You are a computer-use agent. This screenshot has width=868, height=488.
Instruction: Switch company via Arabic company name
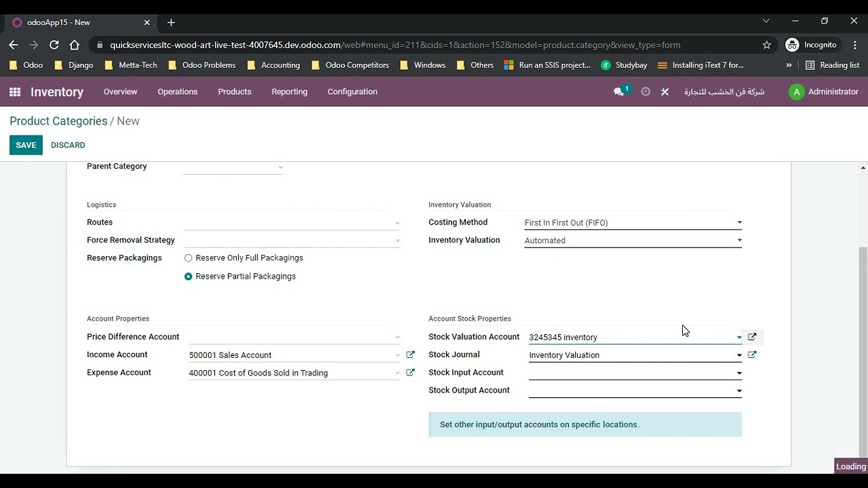724,91
